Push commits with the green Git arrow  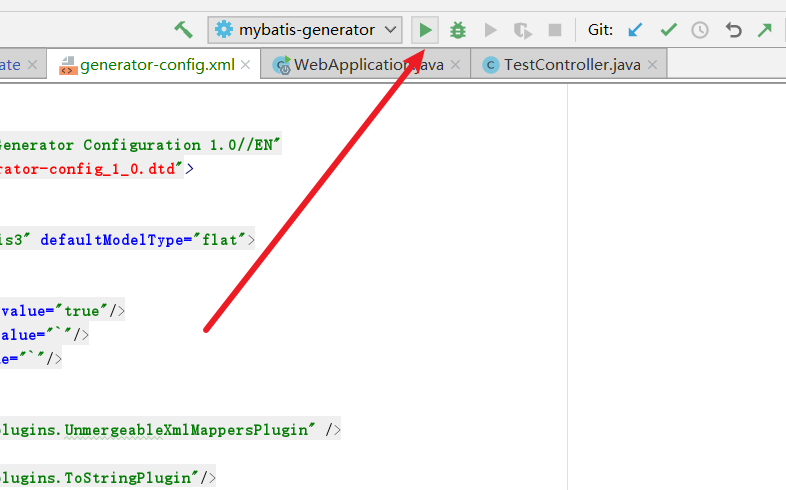point(765,30)
